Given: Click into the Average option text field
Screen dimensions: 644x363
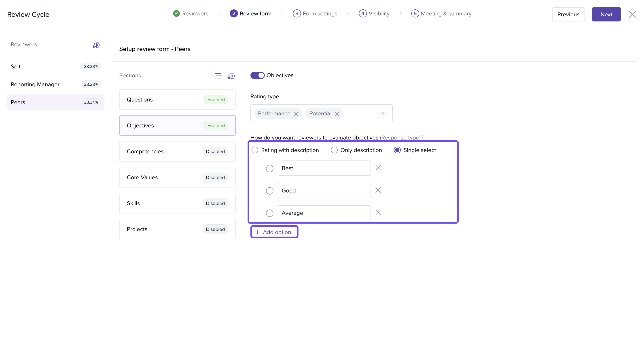Looking at the screenshot, I should click(324, 213).
